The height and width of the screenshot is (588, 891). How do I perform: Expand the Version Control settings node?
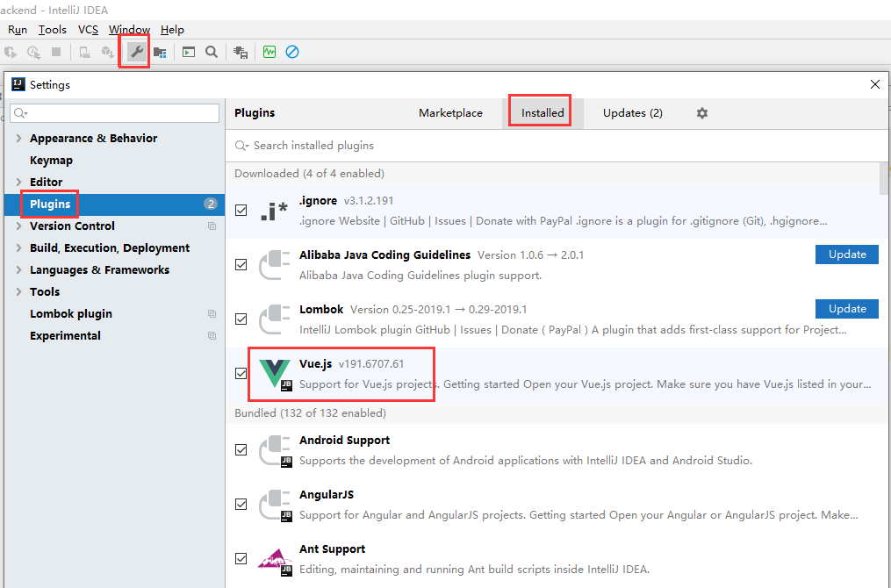(x=18, y=226)
